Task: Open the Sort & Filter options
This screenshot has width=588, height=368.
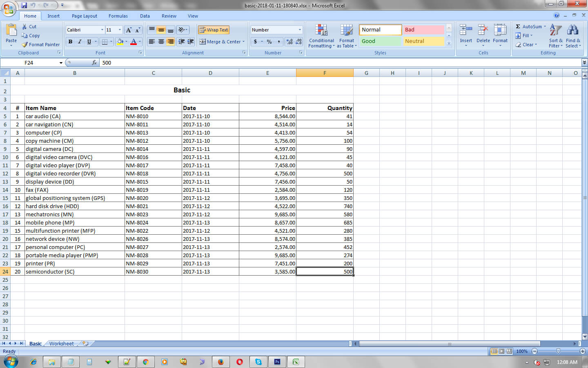Action: (x=555, y=36)
